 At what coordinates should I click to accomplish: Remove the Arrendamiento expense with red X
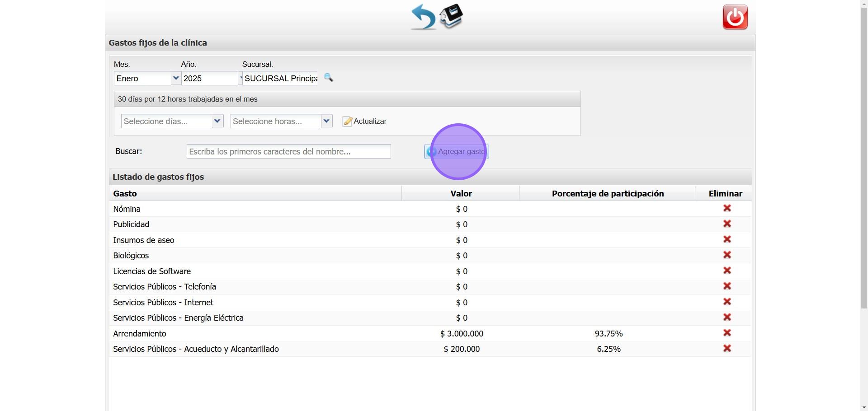pos(727,333)
